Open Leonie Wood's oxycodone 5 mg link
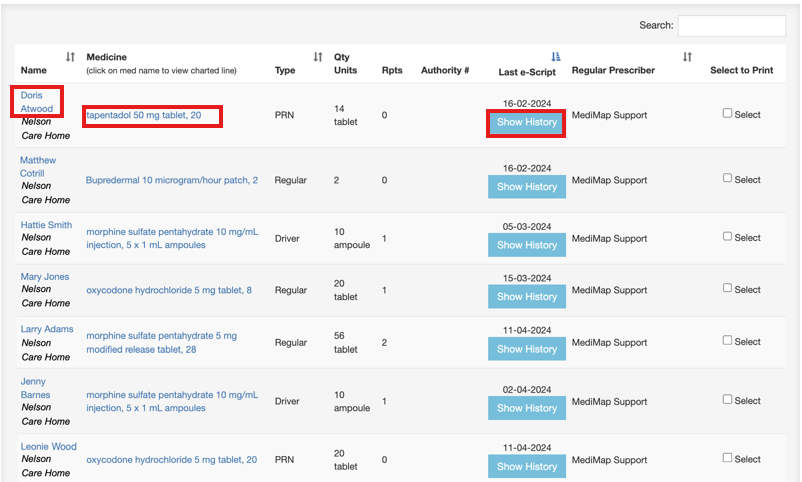Image resolution: width=802 pixels, height=482 pixels. pyautogui.click(x=171, y=460)
